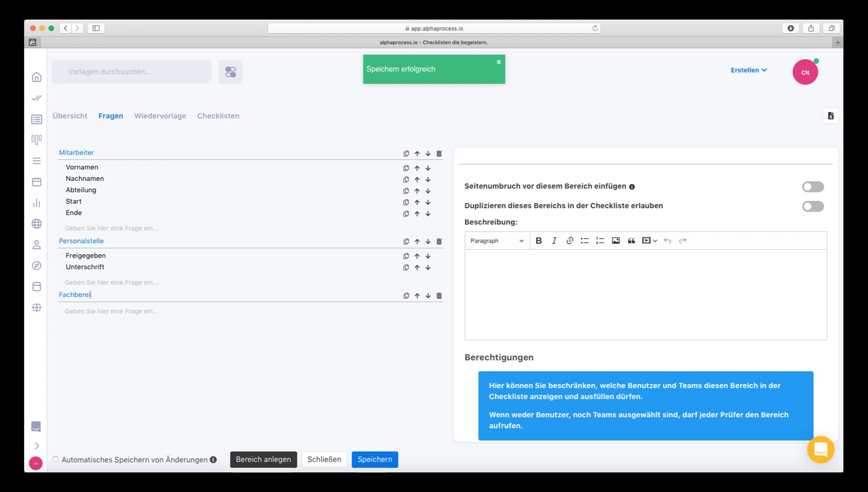Click the Excel export icon
Image resolution: width=868 pixels, height=492 pixels.
click(830, 116)
